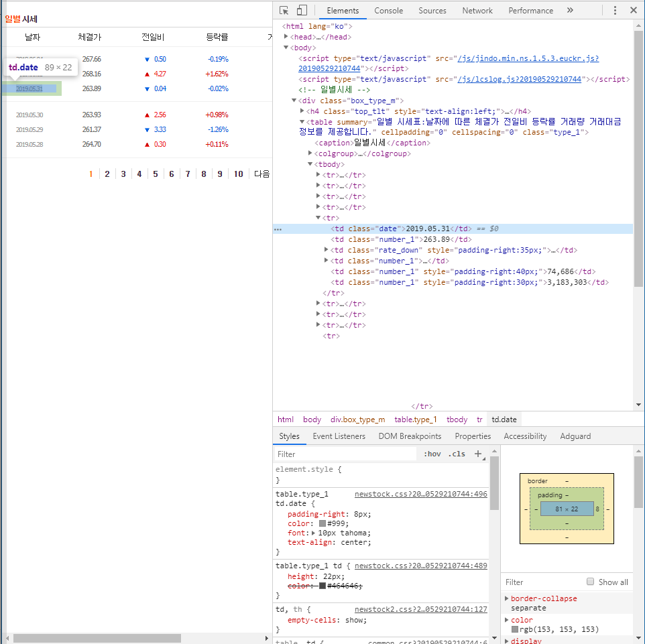Go to page 10 of daily quotes
This screenshot has height=644, width=645.
pos(239,174)
